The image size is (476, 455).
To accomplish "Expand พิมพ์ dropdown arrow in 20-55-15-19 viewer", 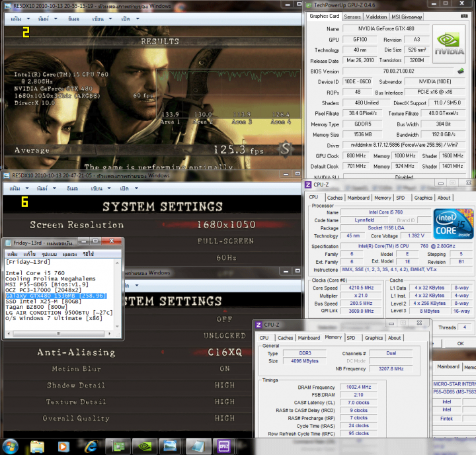I will (56, 19).
